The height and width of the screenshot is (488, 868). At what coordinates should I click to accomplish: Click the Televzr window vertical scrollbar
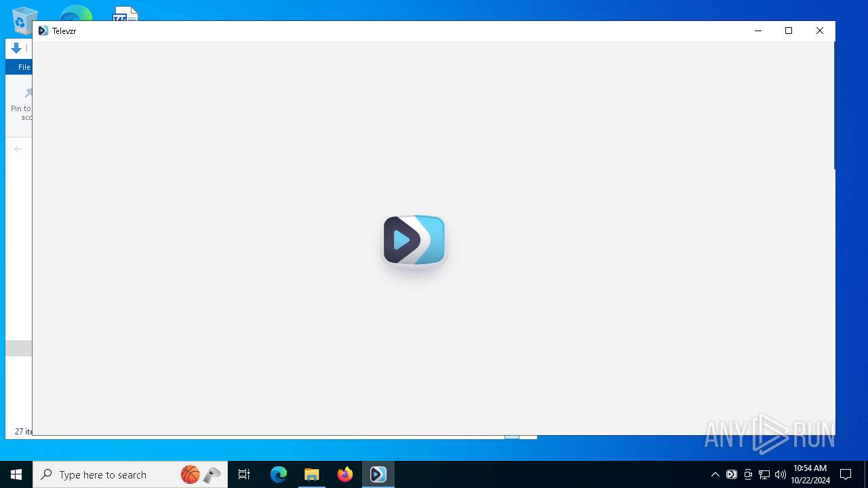click(x=834, y=105)
